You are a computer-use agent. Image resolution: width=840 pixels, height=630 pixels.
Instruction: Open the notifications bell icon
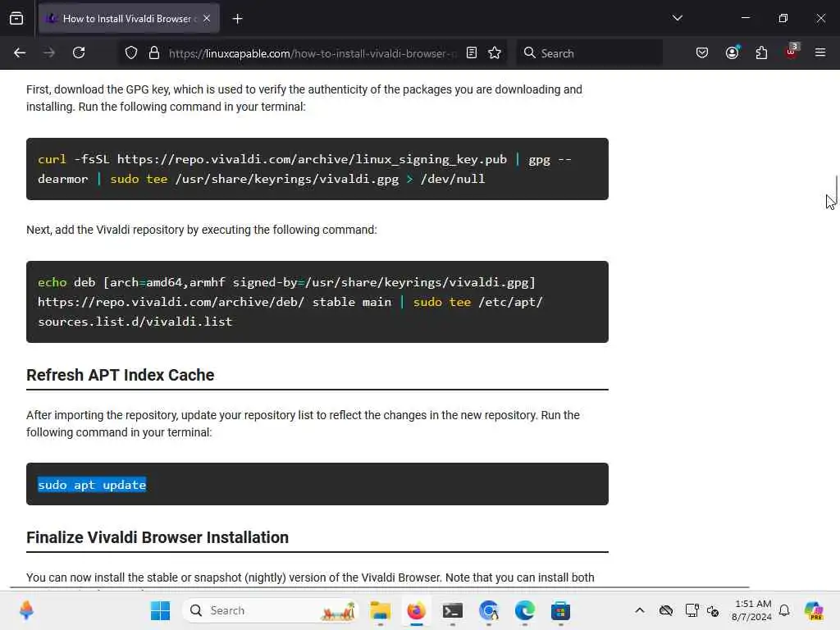[x=784, y=610]
